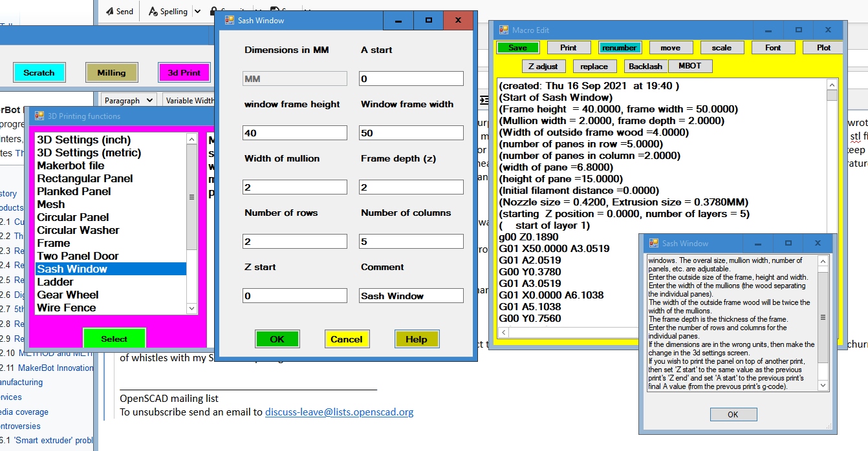The height and width of the screenshot is (451, 868).
Task: Click the renumber button
Action: (619, 48)
